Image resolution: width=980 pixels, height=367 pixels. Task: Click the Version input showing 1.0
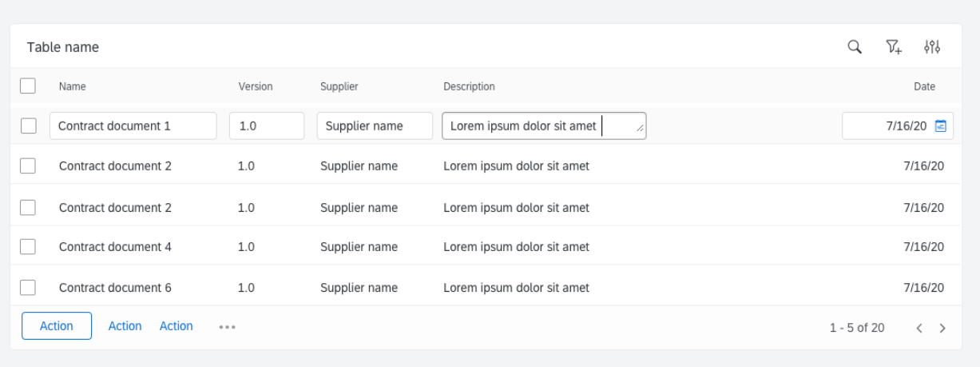click(267, 126)
